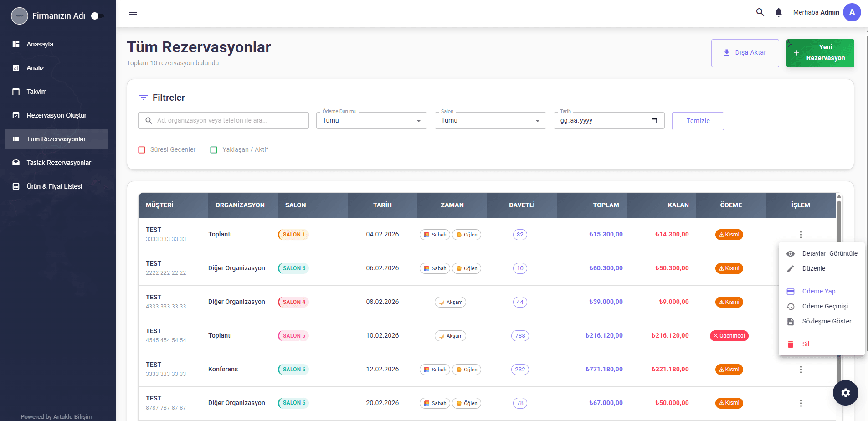Image resolution: width=868 pixels, height=421 pixels.
Task: Open Analiz in the sidebar
Action: [x=56, y=68]
